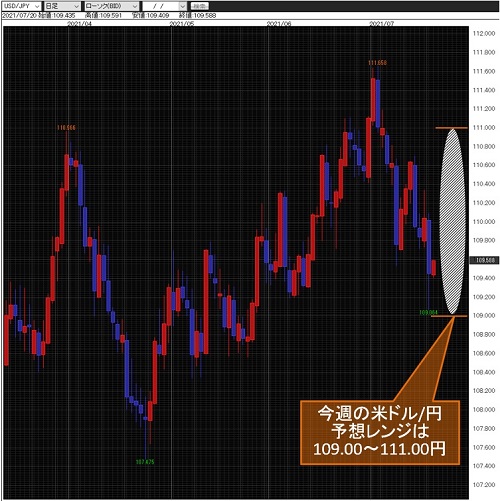This screenshot has width=500, height=501.
Task: Select the 終値:109.588 close value
Action: pos(198,15)
